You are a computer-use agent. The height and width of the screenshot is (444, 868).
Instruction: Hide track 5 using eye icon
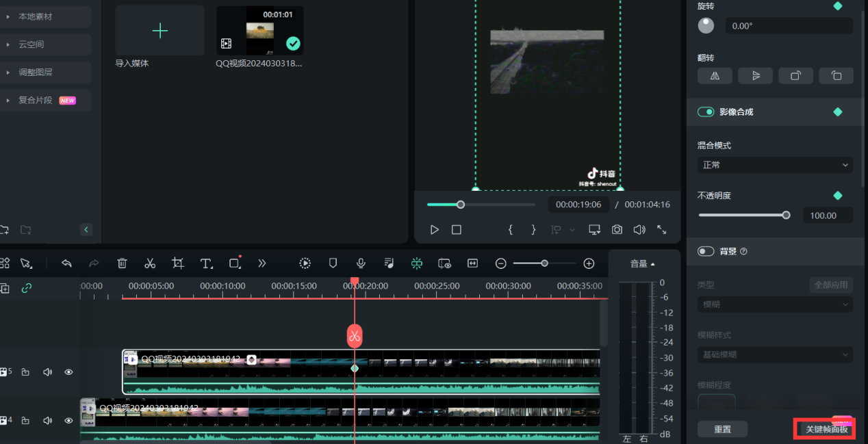[x=68, y=372]
